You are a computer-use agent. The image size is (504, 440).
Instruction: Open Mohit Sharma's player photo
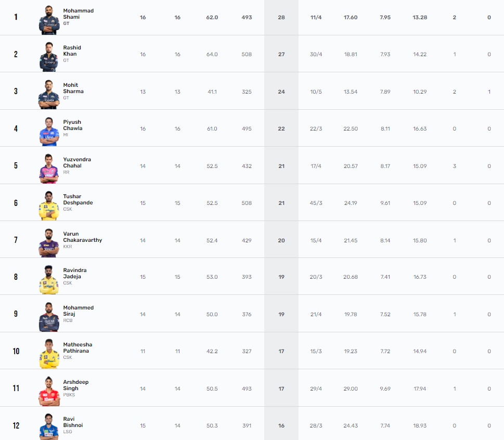(x=48, y=91)
